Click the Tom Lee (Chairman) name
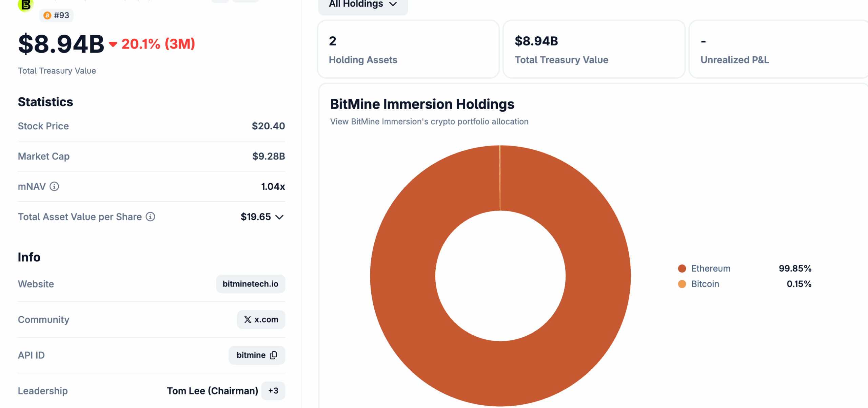This screenshot has width=868, height=408. pyautogui.click(x=213, y=391)
